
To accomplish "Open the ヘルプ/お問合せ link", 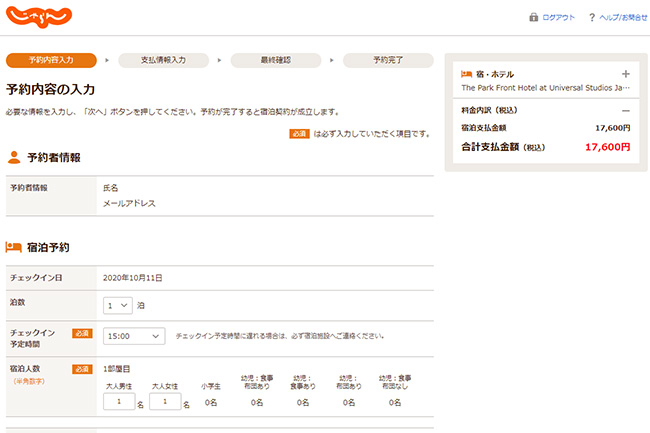I will pos(623,17).
